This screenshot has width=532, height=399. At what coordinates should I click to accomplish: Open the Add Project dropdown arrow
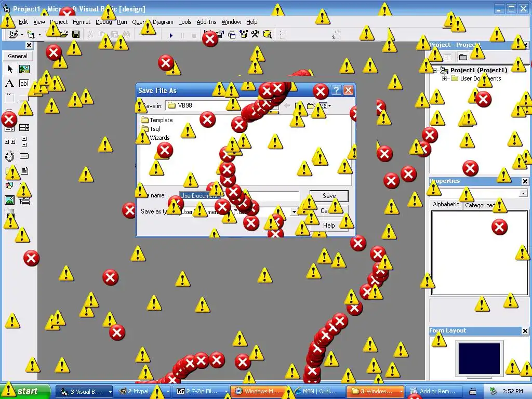coord(22,35)
